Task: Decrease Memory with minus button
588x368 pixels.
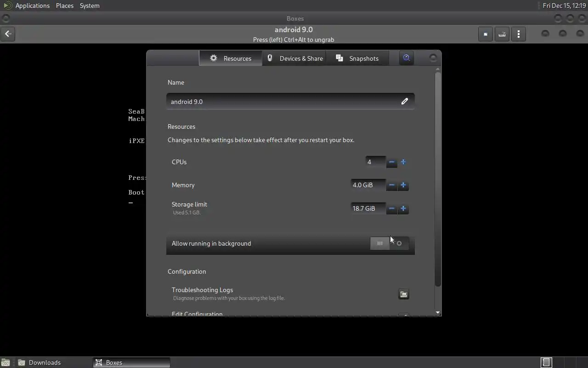Action: click(x=391, y=185)
